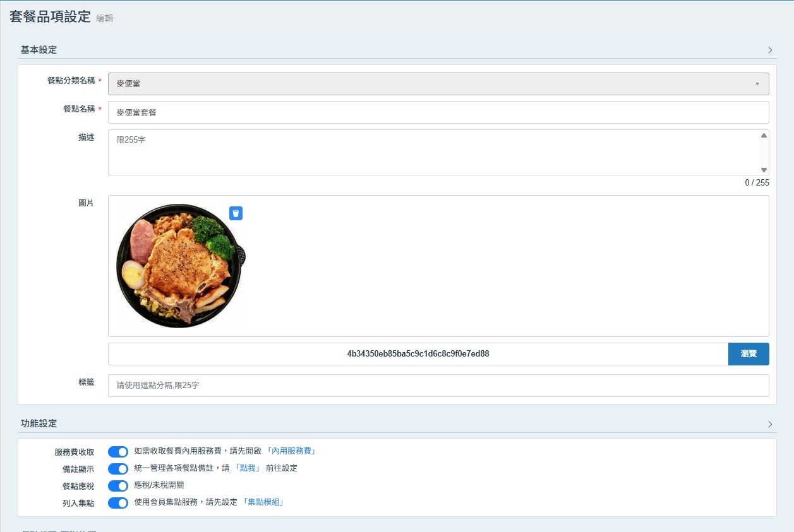Click the pork chop bento thumbnail
The width and height of the screenshot is (794, 532).
(x=181, y=266)
